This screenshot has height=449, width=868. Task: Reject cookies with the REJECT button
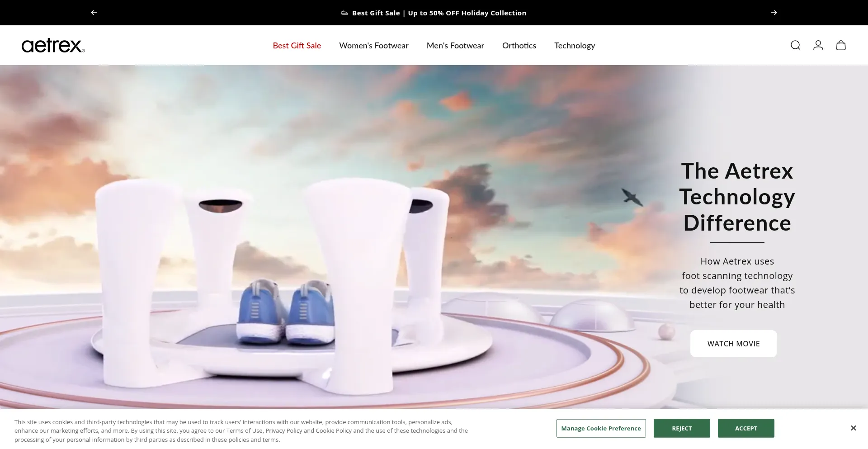pos(681,428)
